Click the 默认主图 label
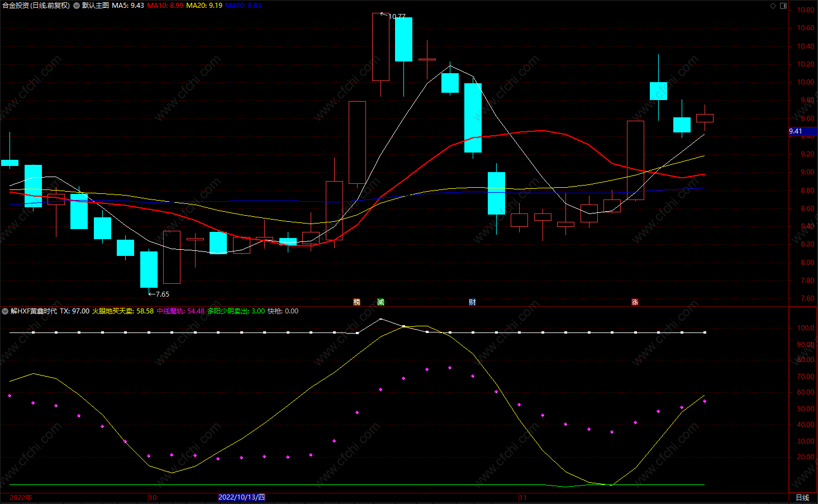 coord(96,6)
